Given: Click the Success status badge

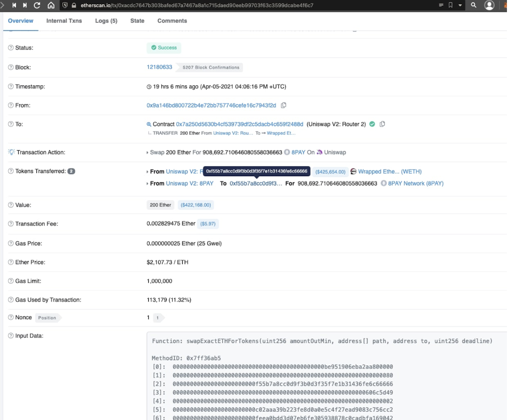Looking at the screenshot, I should click(164, 48).
